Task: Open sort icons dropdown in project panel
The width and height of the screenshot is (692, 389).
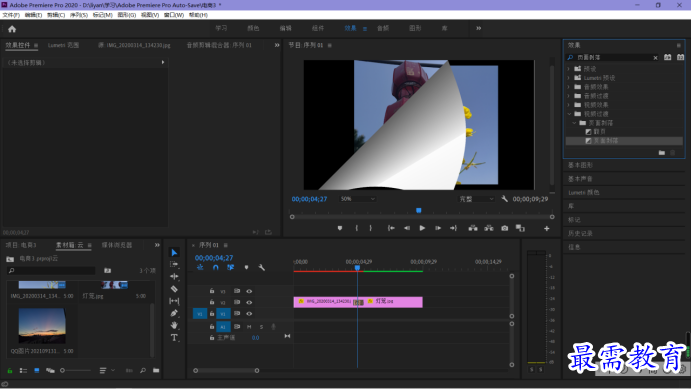Action: (x=106, y=370)
